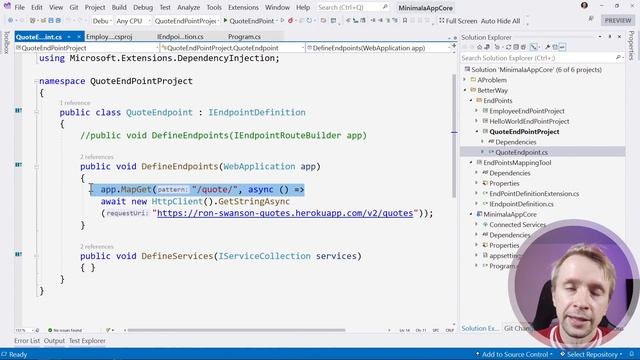Viewport: 640px width, 360px height.
Task: Open DefineEndpoints member dropdown
Action: tap(378, 48)
